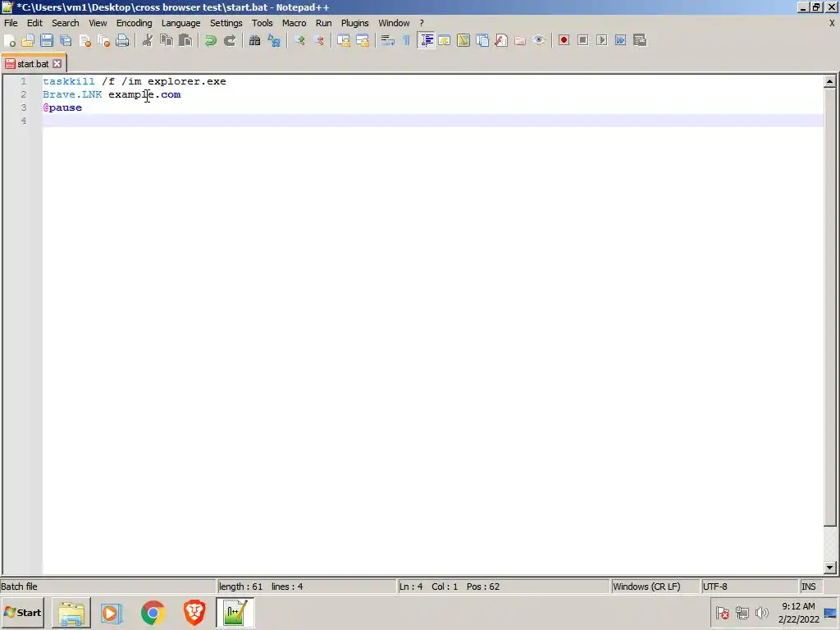This screenshot has height=630, width=840.
Task: Open the File menu
Action: pyautogui.click(x=11, y=23)
